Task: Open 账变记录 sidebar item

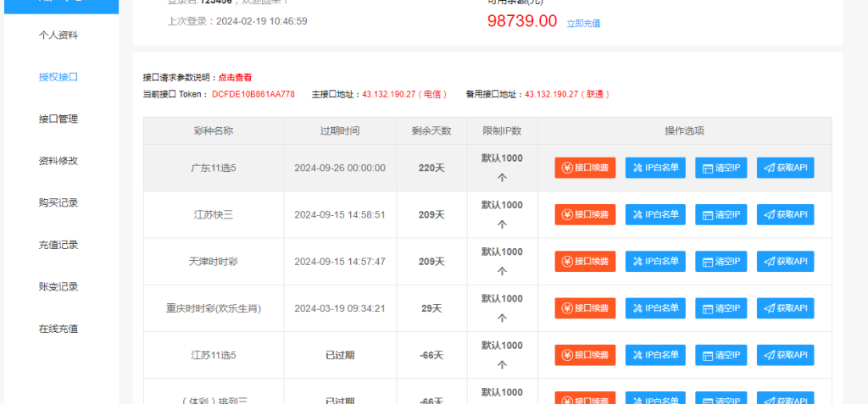Action: pyautogui.click(x=58, y=286)
